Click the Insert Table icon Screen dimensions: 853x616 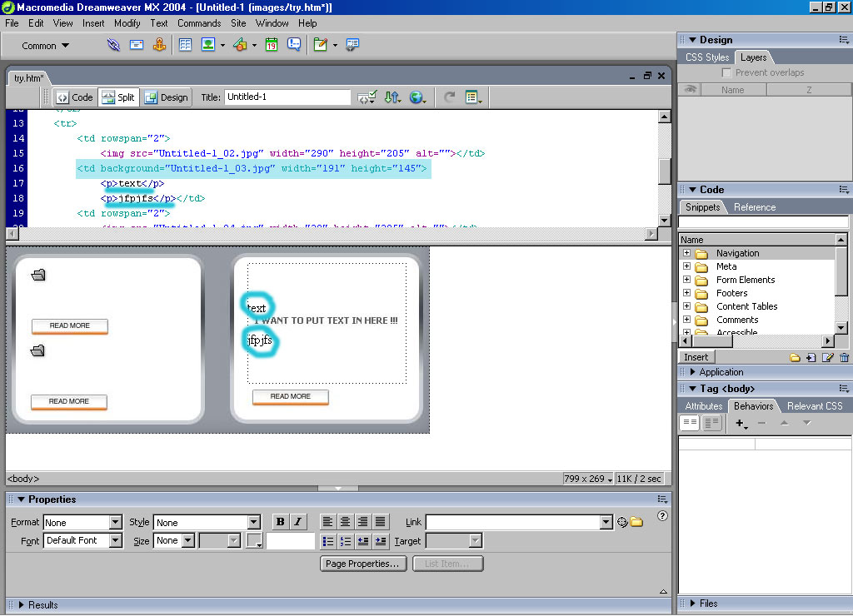[185, 45]
